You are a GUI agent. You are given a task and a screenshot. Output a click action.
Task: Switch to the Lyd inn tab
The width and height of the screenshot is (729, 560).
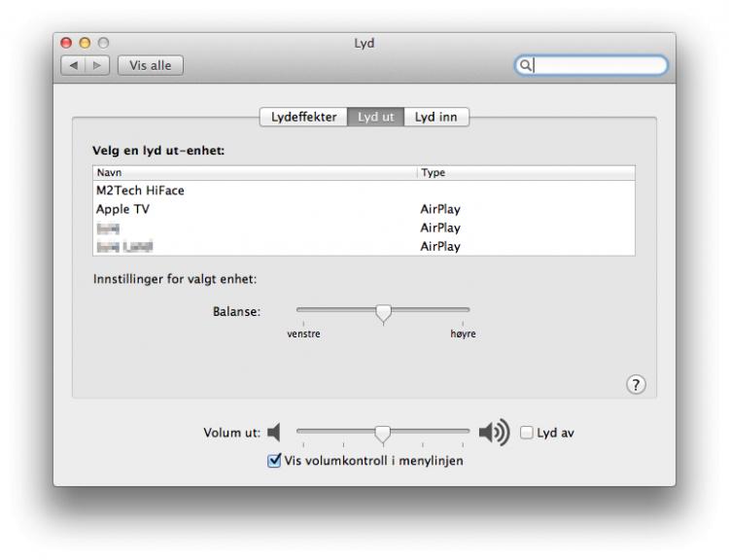point(436,117)
